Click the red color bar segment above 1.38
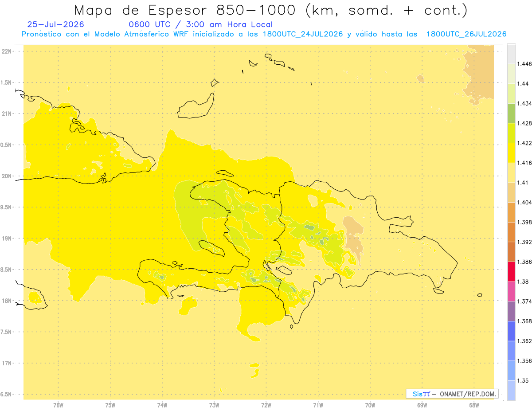532x411 pixels. point(511,272)
